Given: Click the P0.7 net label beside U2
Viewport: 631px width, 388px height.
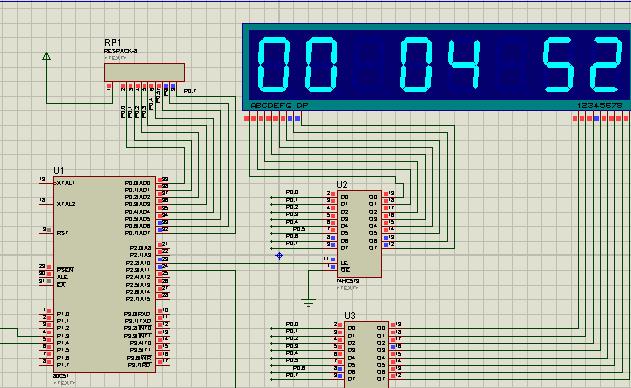Looking at the screenshot, I should coord(292,244).
